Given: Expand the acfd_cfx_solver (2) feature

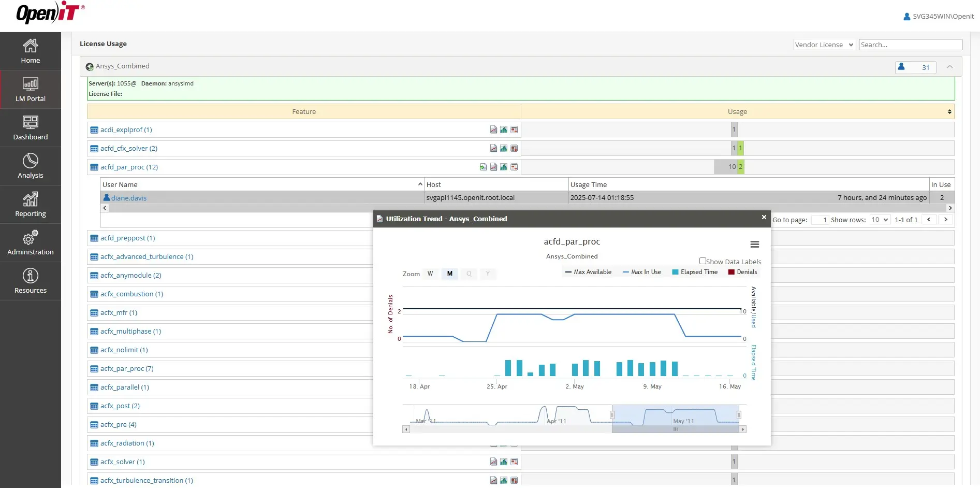Looking at the screenshot, I should 129,148.
